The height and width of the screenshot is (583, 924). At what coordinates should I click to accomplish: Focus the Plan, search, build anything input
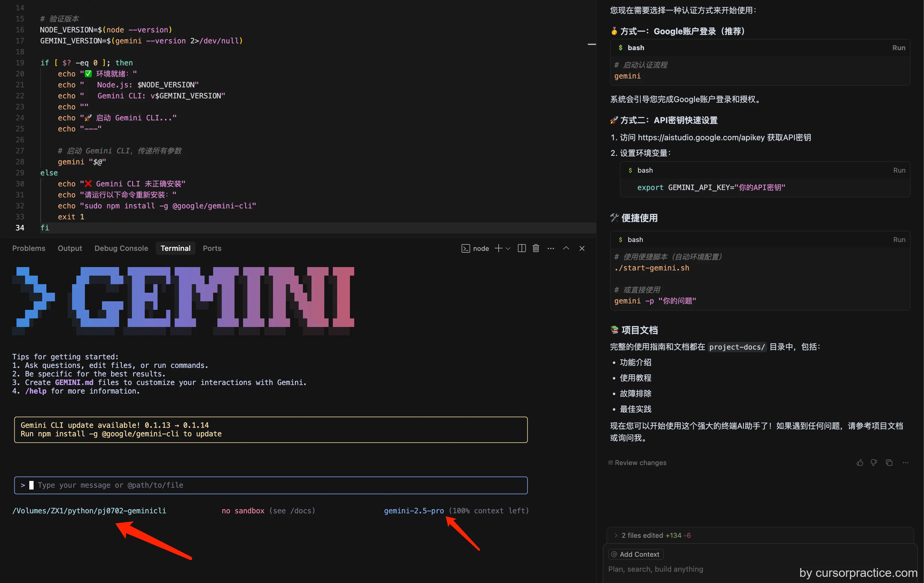coord(656,569)
